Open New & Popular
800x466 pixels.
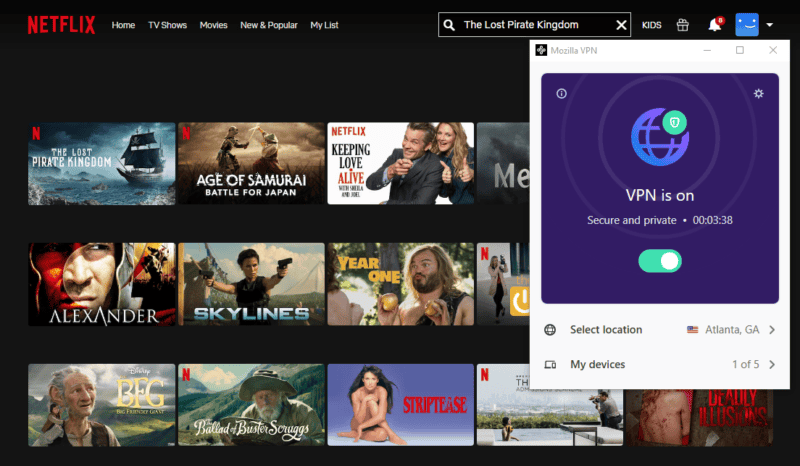coord(269,25)
